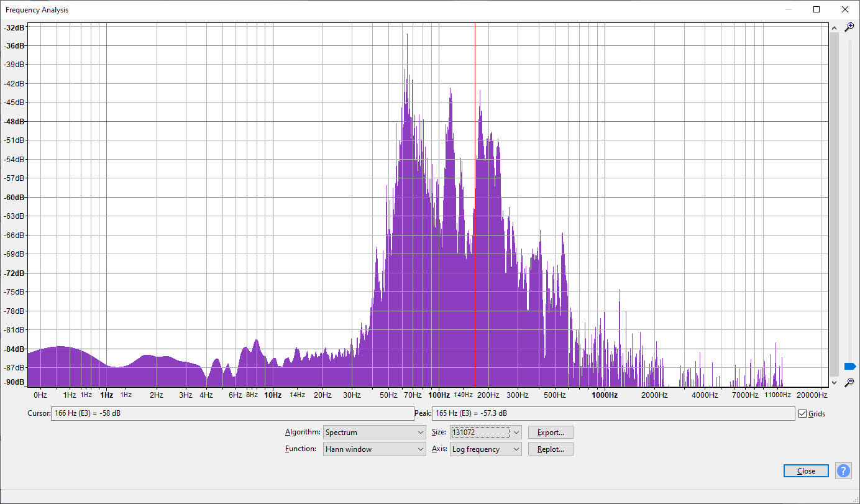This screenshot has height=504, width=860.
Task: Click the 2000Hz label on frequency axis
Action: click(654, 395)
